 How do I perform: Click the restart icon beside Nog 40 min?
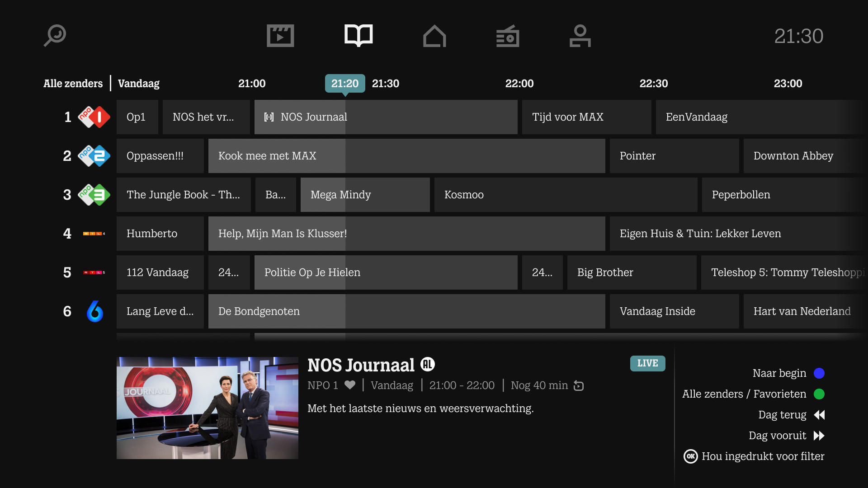point(579,385)
